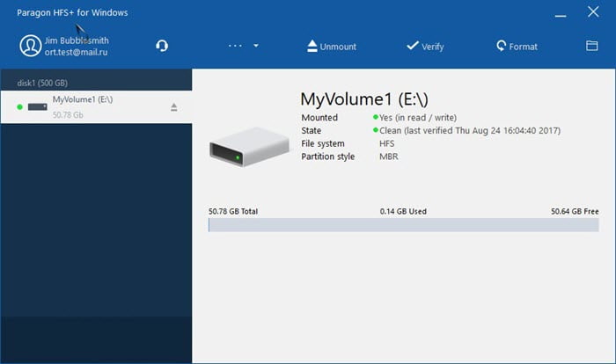The width and height of the screenshot is (616, 364).
Task: Format the selected volume
Action: point(517,47)
